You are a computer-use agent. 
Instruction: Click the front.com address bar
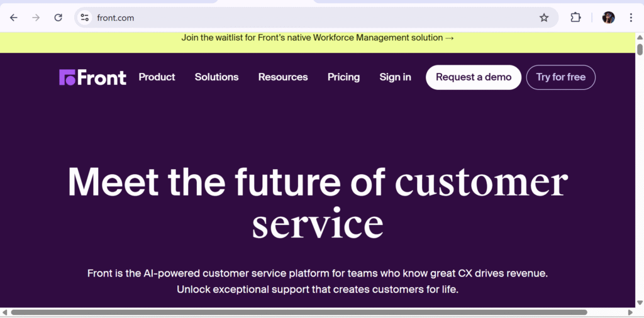pos(316,18)
